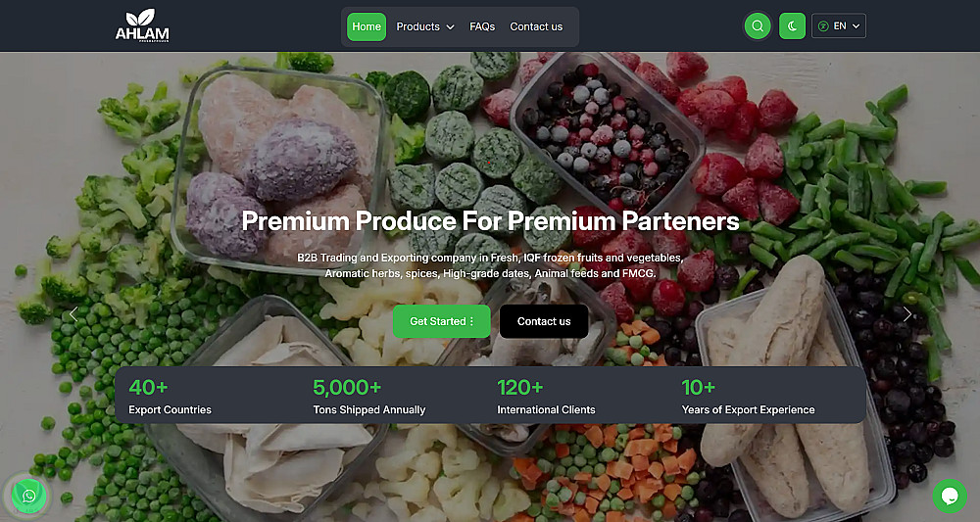Click the 40+ Export Countries stat
The image size is (980, 522).
coord(170,397)
